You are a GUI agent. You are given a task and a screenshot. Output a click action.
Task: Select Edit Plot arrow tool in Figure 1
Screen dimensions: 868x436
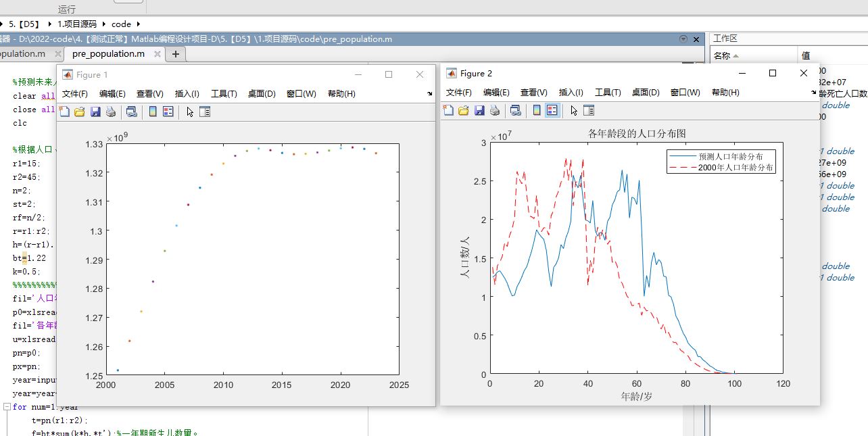coord(190,112)
